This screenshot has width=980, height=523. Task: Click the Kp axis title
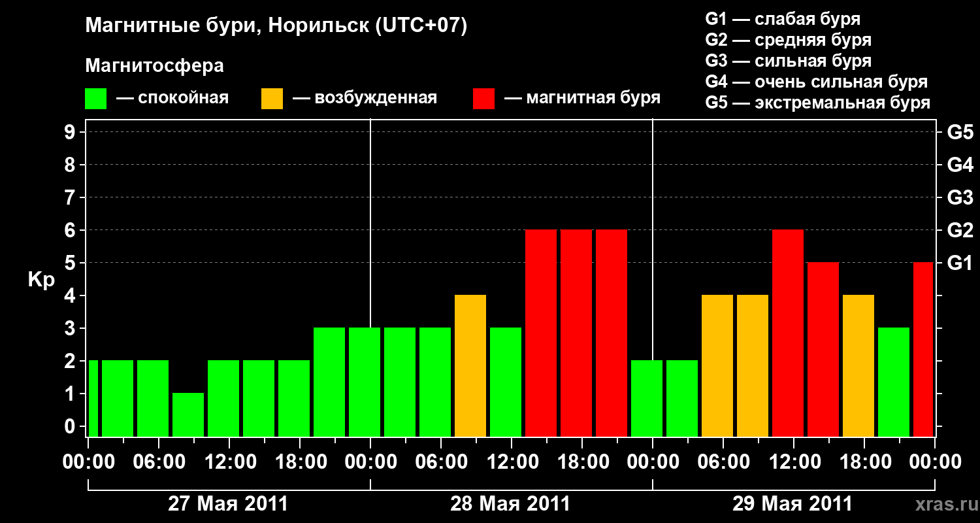pos(41,280)
